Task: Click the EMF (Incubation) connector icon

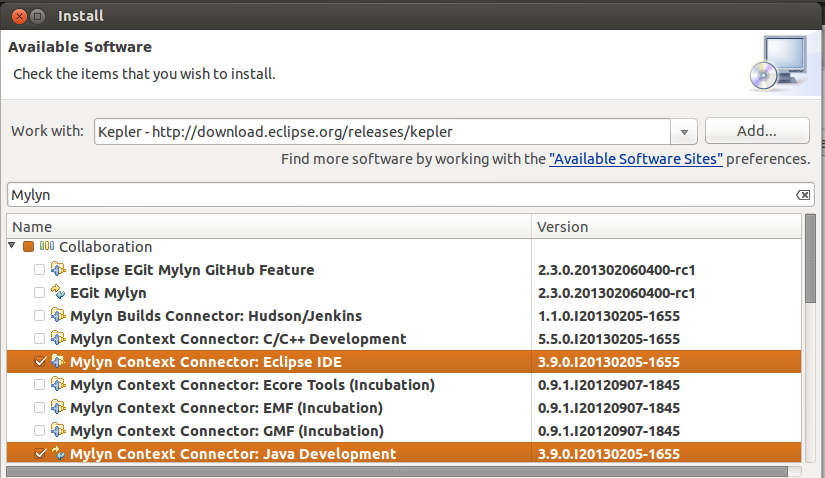Action: (58, 407)
